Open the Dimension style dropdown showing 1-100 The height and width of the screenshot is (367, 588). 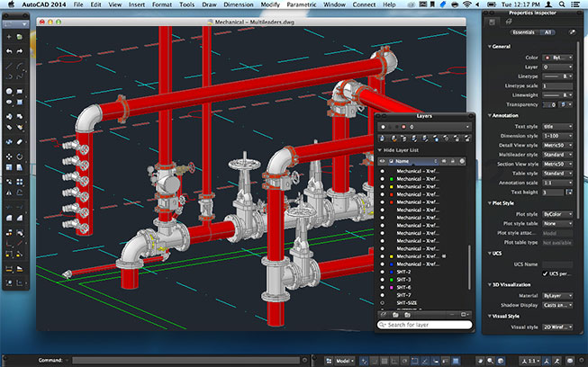[557, 136]
